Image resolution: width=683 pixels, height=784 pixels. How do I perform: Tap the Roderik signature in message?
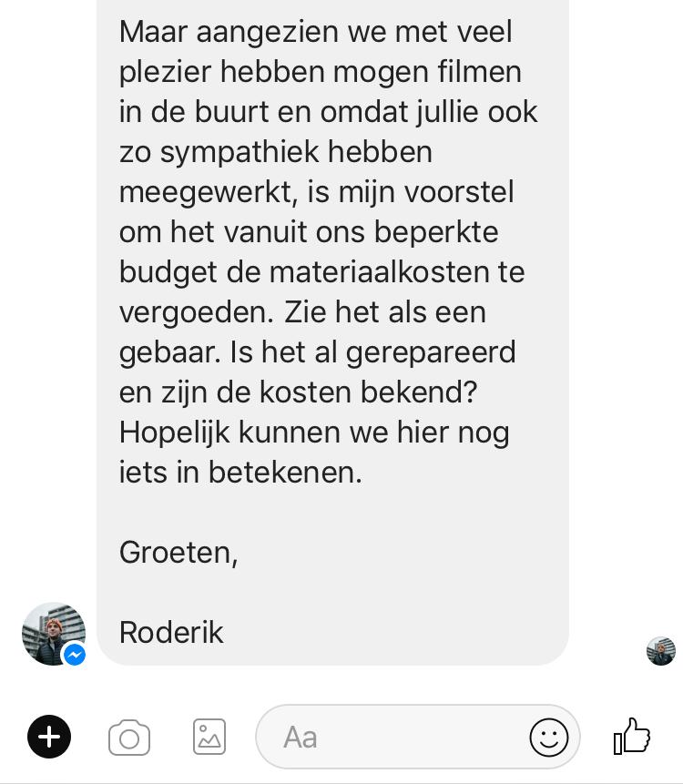pos(171,633)
